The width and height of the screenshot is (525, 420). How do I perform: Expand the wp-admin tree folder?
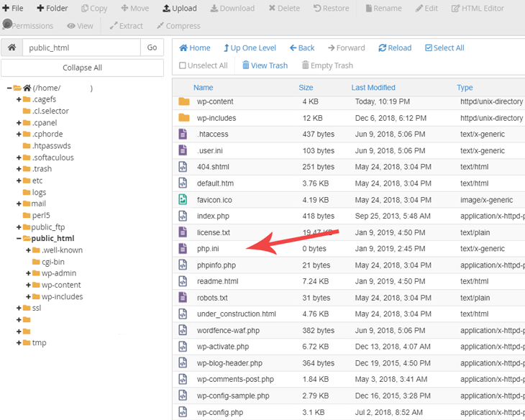click(29, 273)
